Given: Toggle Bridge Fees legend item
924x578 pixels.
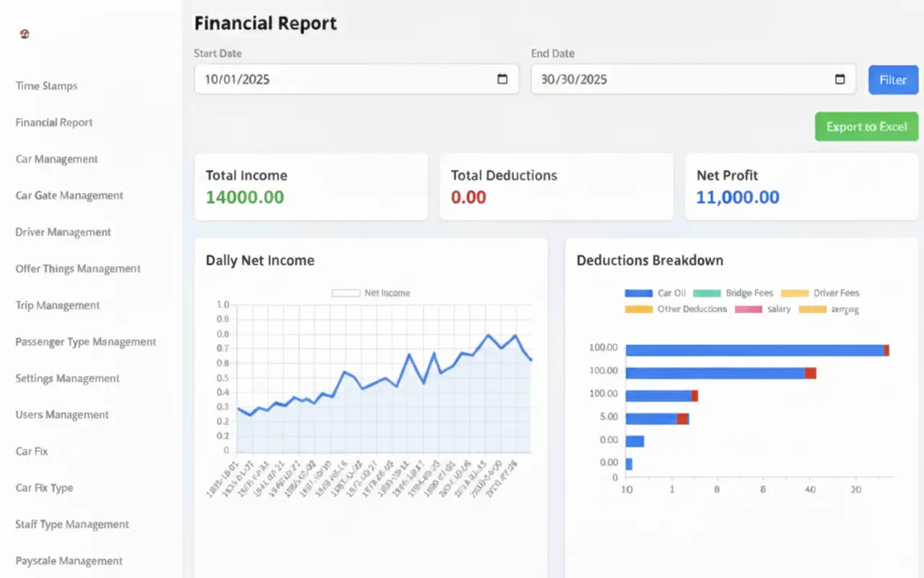Looking at the screenshot, I should (x=733, y=293).
